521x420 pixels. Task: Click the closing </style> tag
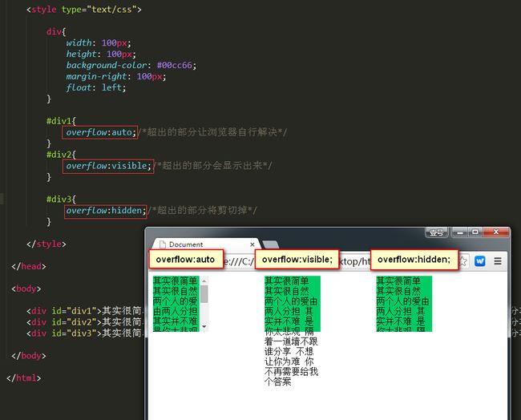point(46,244)
